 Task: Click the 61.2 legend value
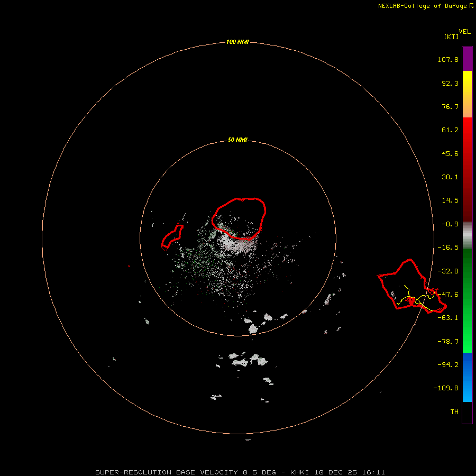coord(450,130)
